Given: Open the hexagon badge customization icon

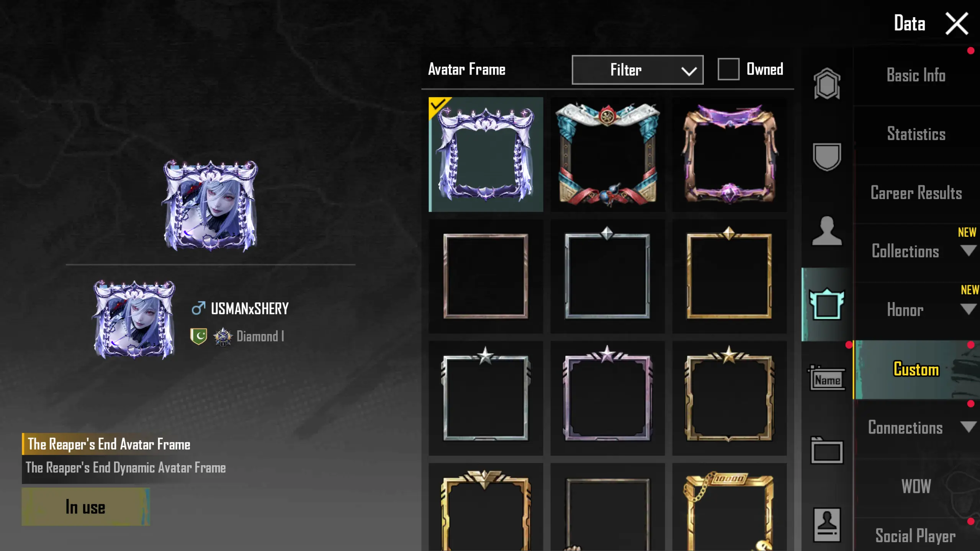Looking at the screenshot, I should click(x=827, y=83).
